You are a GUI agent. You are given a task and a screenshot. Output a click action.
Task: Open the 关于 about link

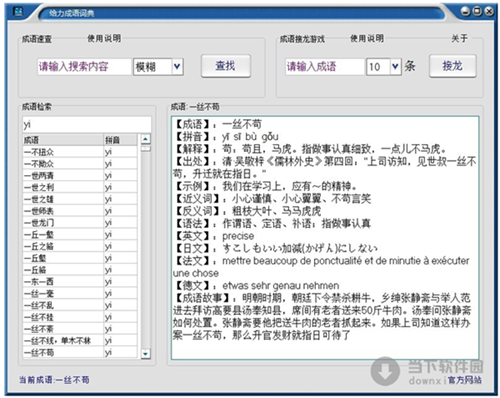[x=459, y=38]
